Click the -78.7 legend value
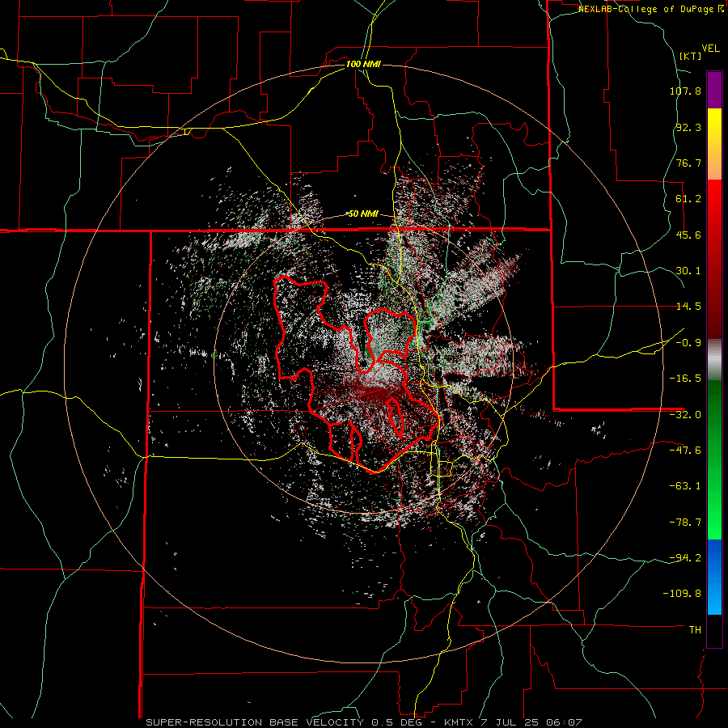 click(x=685, y=523)
